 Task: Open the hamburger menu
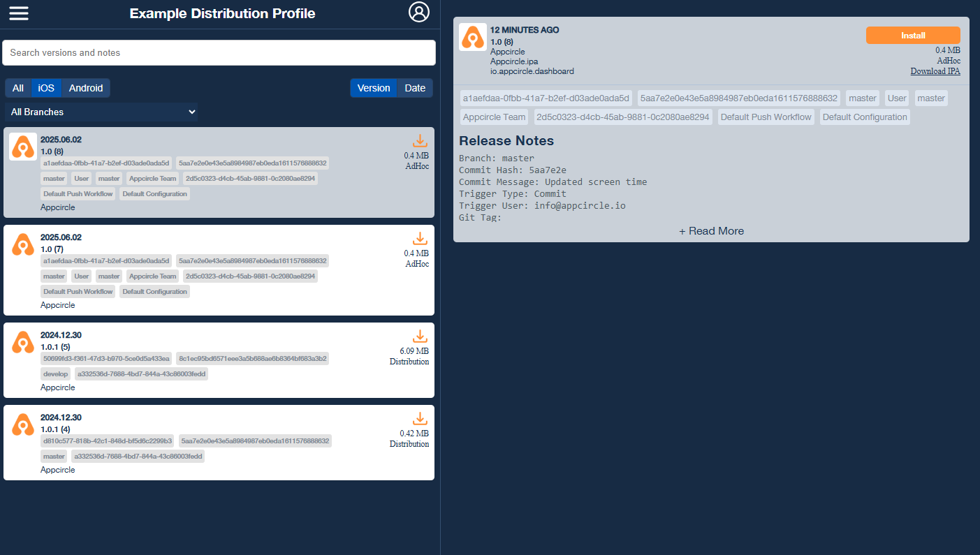pos(19,13)
